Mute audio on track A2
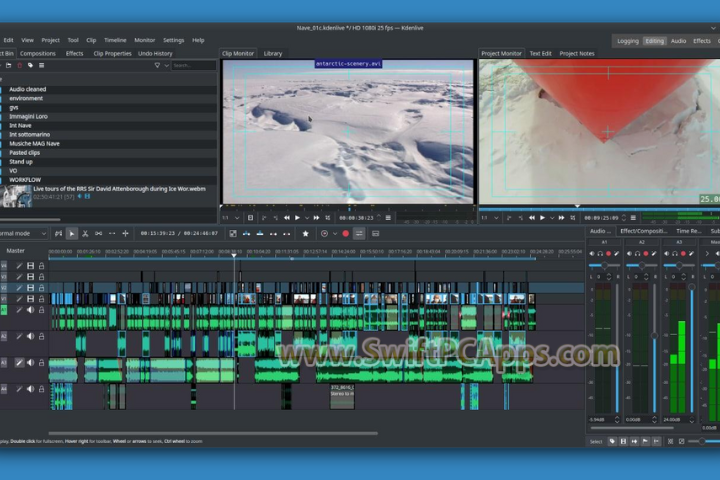The width and height of the screenshot is (720, 480). coord(30,336)
